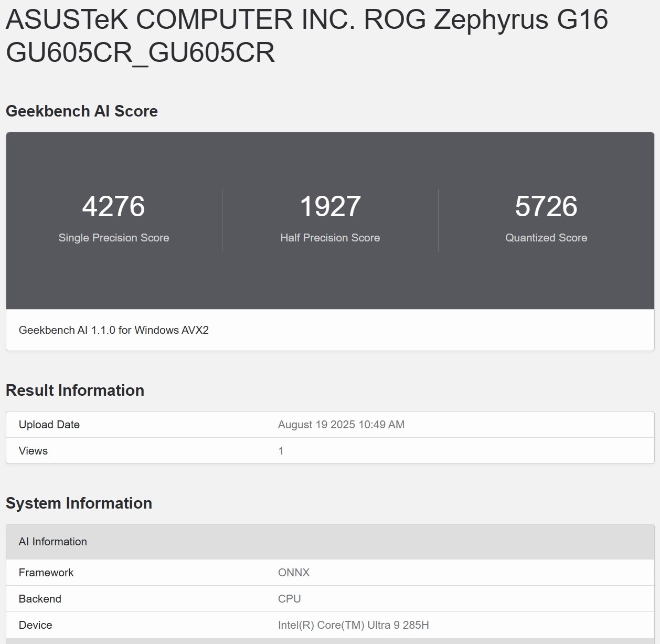This screenshot has width=660, height=644.
Task: Select the Half Precision Score label
Action: coord(330,238)
